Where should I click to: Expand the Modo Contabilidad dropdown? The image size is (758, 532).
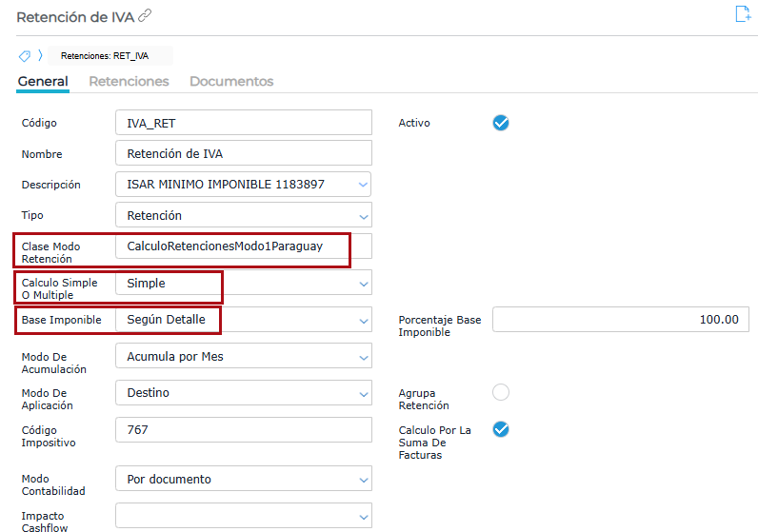[x=362, y=480]
